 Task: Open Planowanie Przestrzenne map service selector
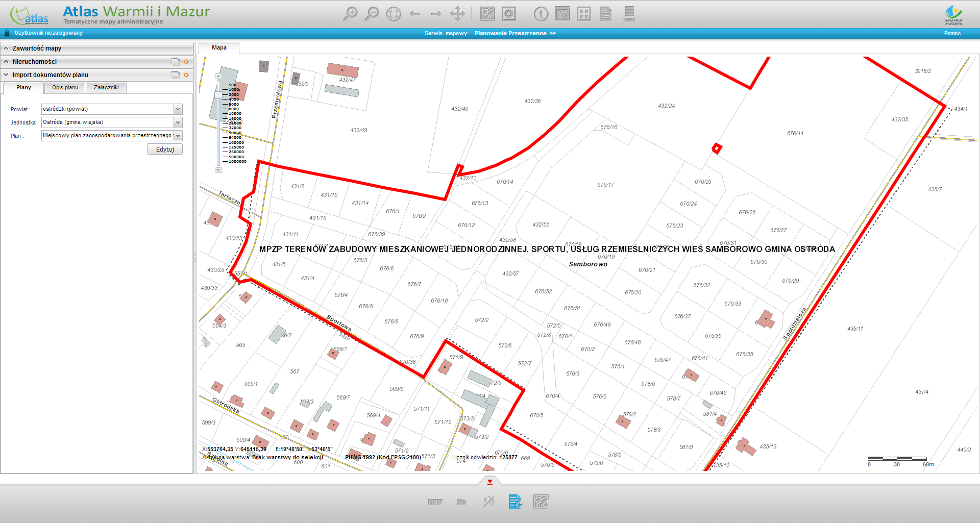pos(515,33)
